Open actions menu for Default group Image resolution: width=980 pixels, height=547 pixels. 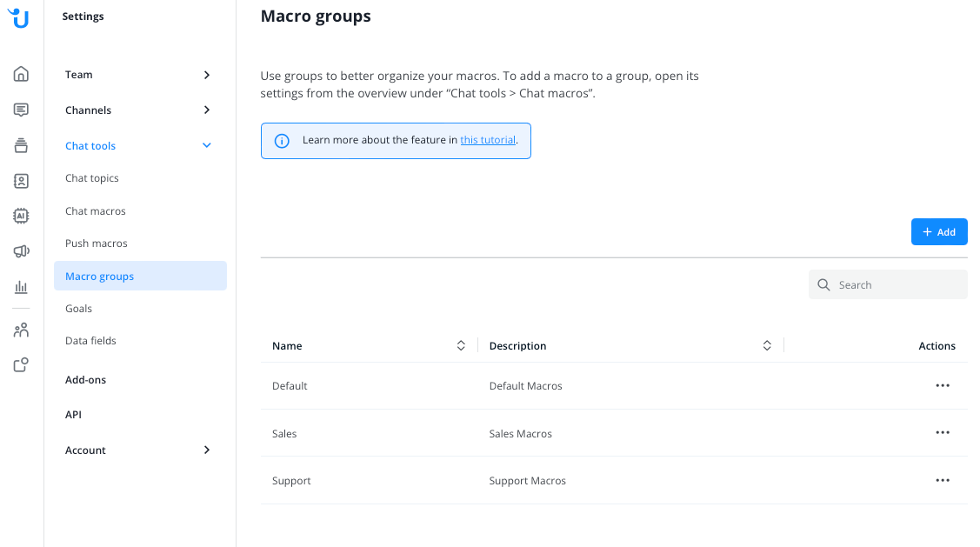[942, 385]
